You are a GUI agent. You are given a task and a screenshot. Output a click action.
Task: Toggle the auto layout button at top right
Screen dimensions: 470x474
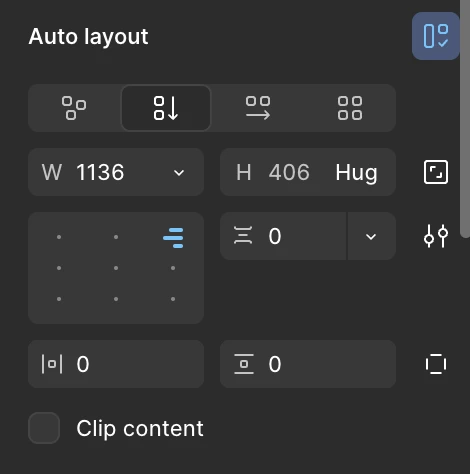435,36
